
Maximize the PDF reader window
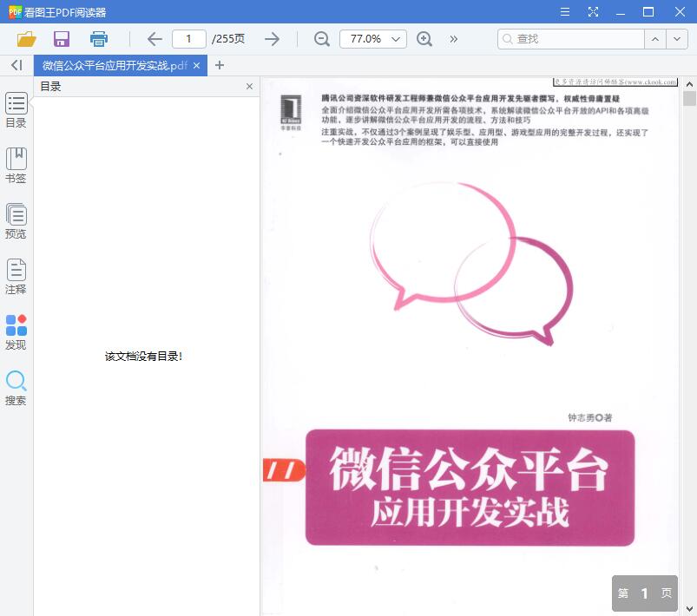pos(648,12)
